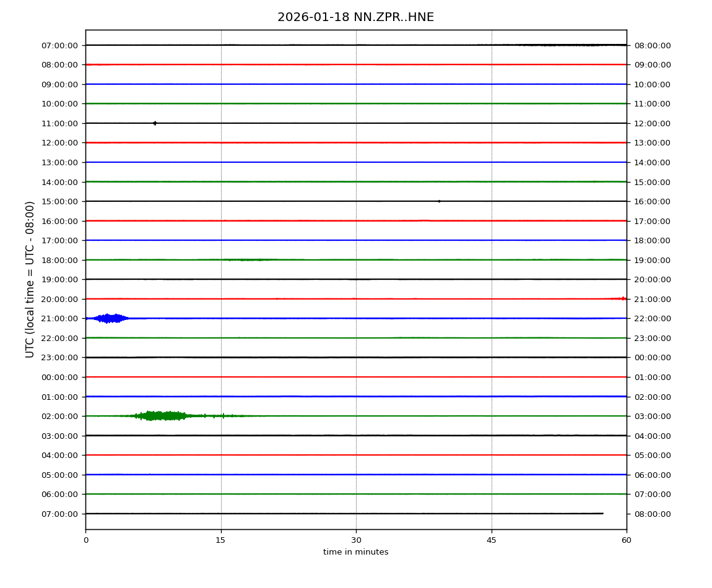Viewport: 712px width, 588px height.
Task: Click the right-axis 05:00:00 time label
Action: click(652, 455)
